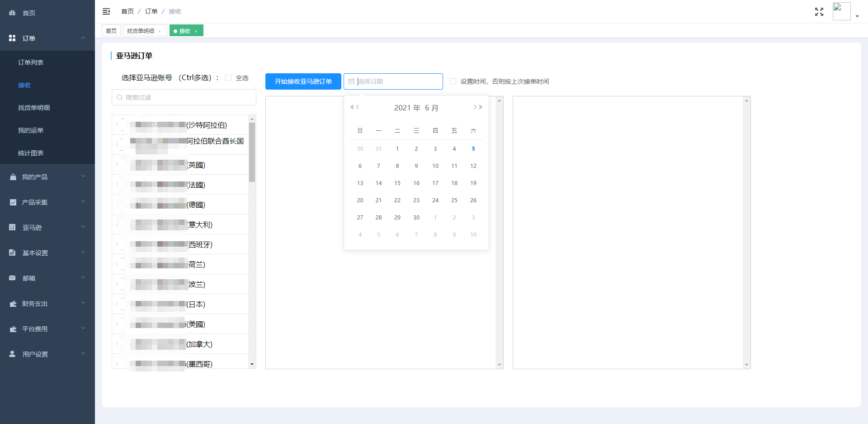Check the 全选 checkbox

tap(228, 78)
